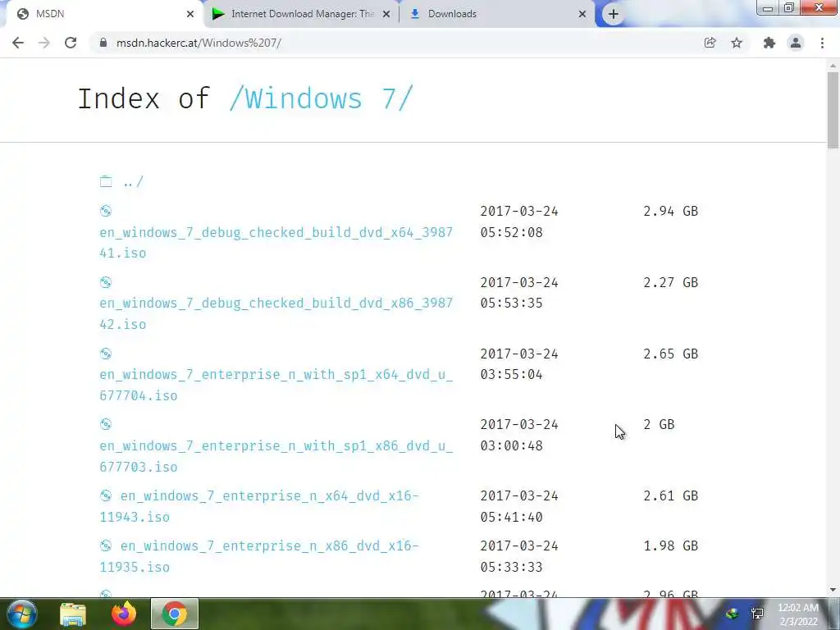Click disc icon above sp1_x86 677703 iso
Image resolution: width=840 pixels, height=630 pixels.
pyautogui.click(x=106, y=424)
